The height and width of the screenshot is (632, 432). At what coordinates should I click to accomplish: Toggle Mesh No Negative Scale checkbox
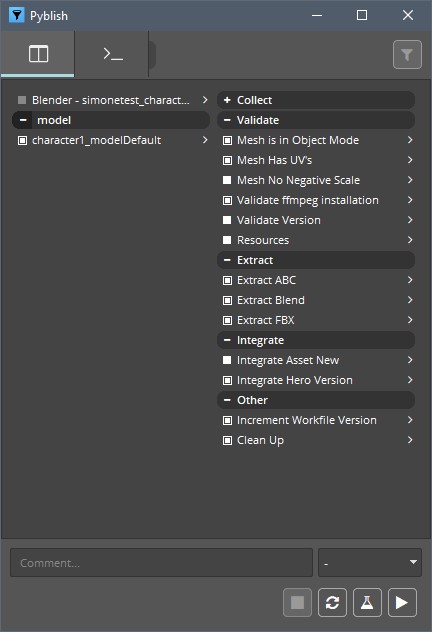(227, 180)
